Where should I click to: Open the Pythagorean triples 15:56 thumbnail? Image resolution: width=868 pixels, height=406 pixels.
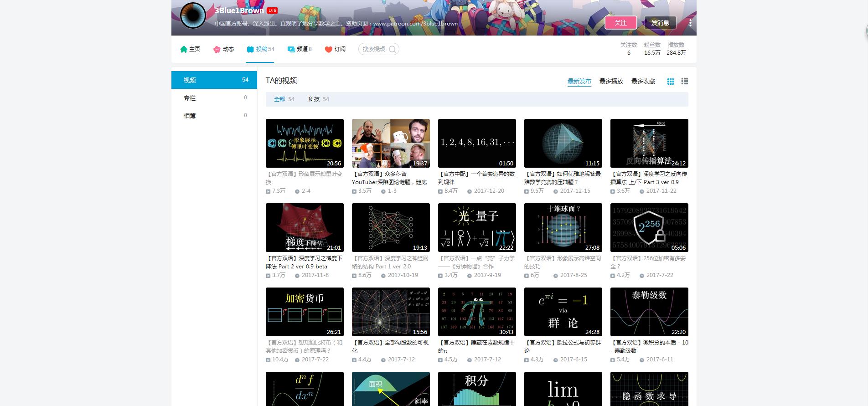click(x=391, y=312)
